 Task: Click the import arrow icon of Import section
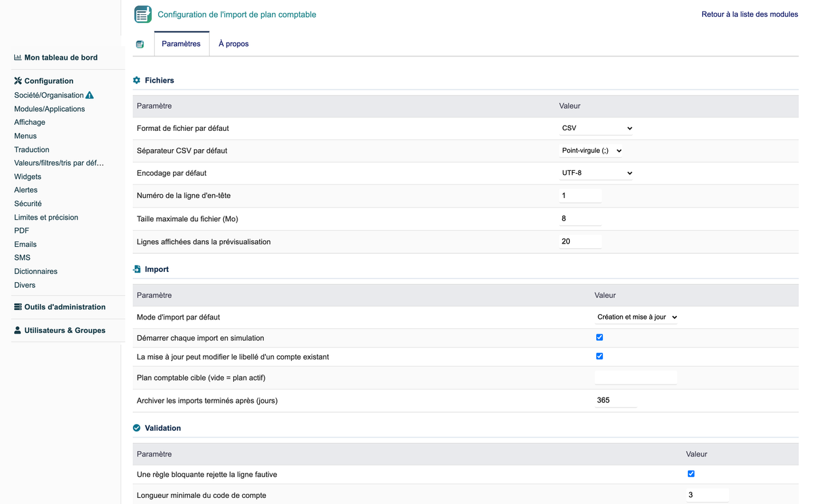pyautogui.click(x=136, y=269)
